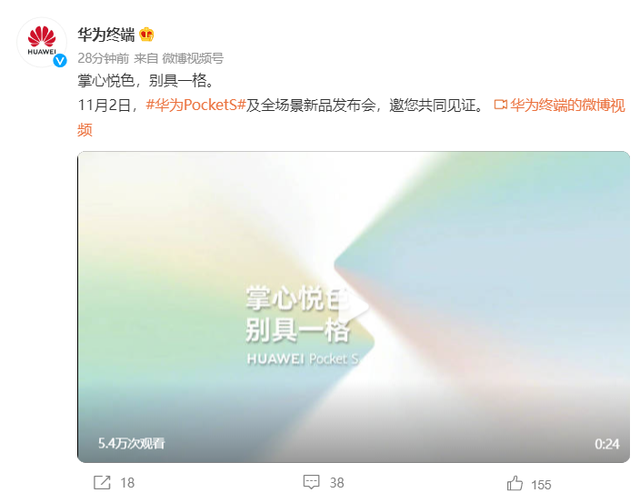Open the comments speech bubble icon
640x503 pixels.
311,482
